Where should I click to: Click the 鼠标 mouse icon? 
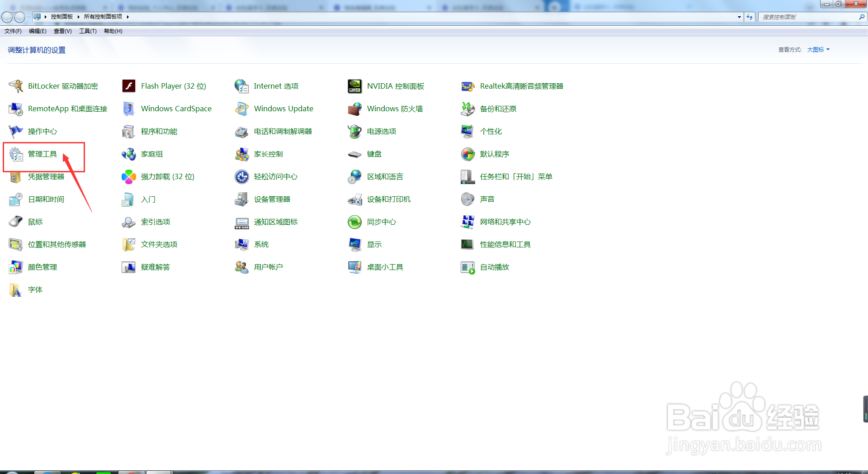[x=16, y=222]
